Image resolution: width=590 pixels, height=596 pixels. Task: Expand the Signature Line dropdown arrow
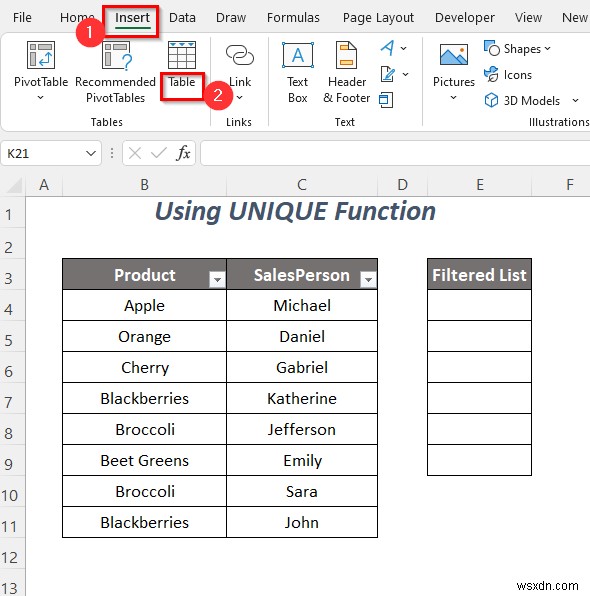(406, 74)
